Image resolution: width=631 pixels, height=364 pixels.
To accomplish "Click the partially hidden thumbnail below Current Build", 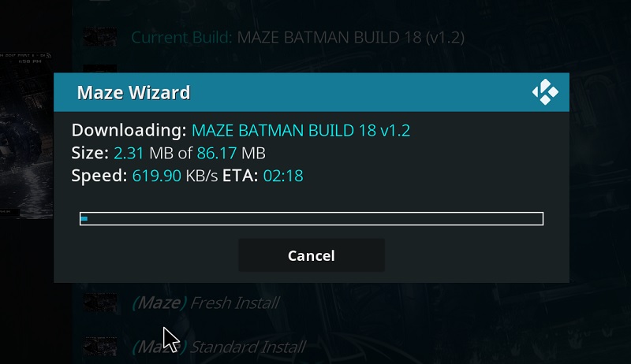I will coord(100,69).
